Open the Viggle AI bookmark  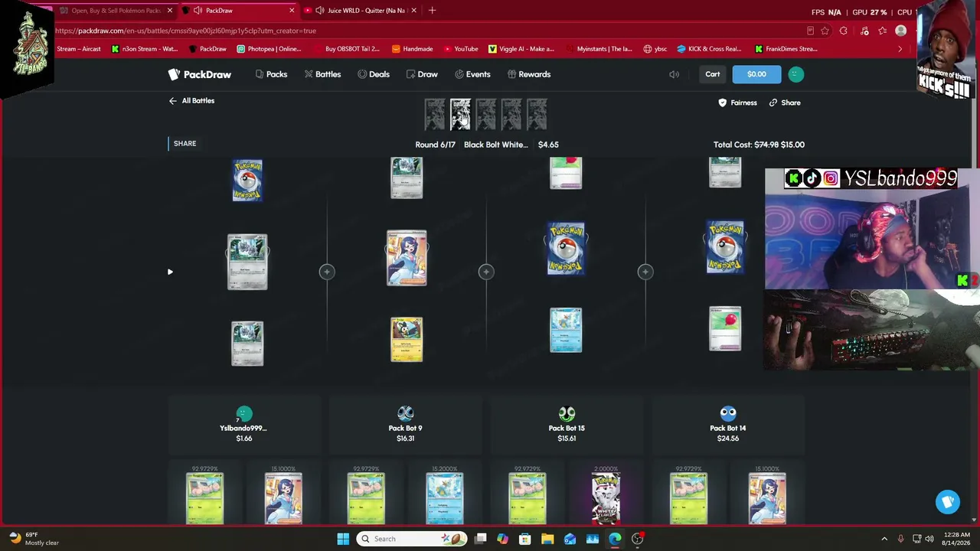(x=521, y=49)
